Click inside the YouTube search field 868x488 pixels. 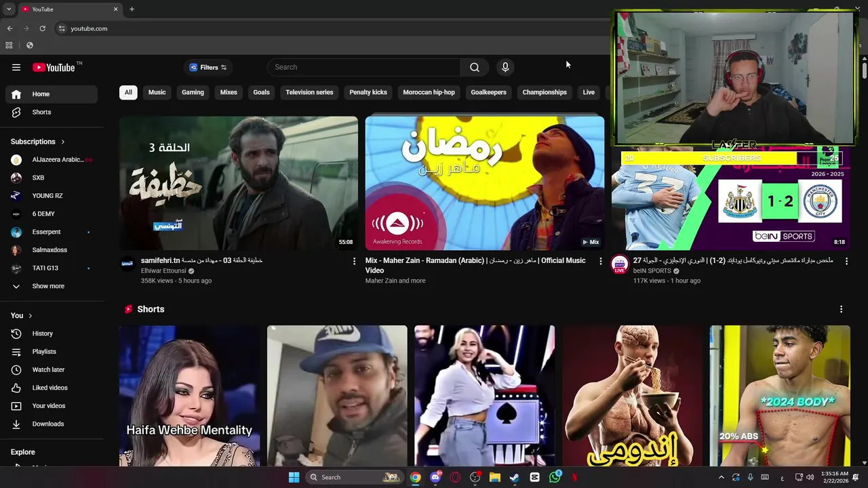coord(364,67)
